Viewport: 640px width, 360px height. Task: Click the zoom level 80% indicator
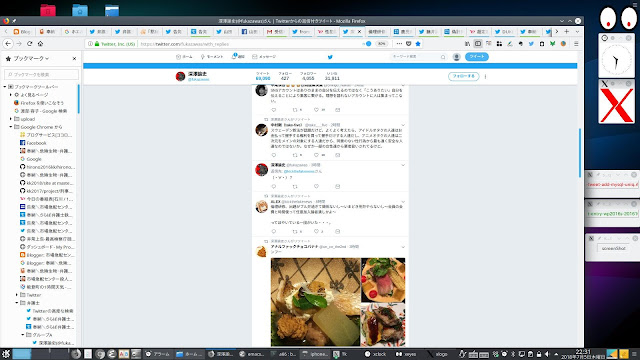(x=381, y=44)
